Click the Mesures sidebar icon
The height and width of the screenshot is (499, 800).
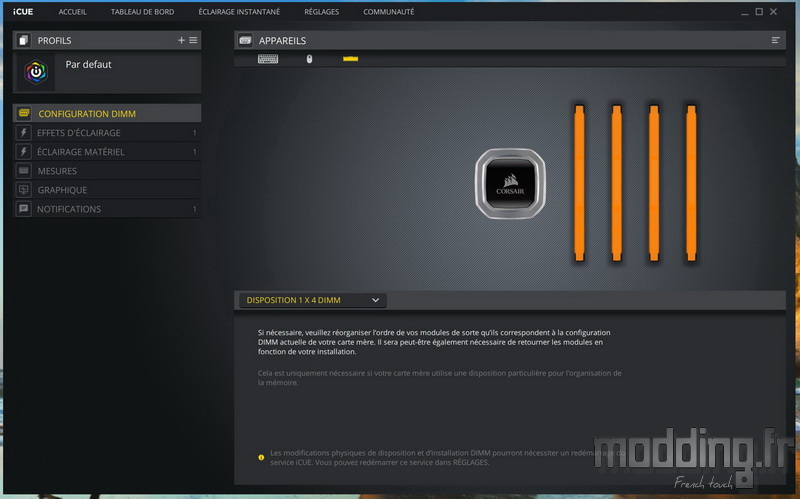[23, 170]
